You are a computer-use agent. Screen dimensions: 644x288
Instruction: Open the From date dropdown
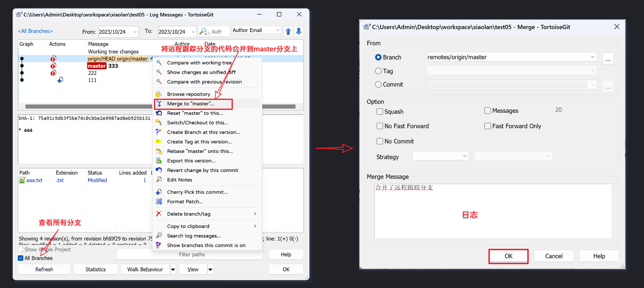[135, 32]
